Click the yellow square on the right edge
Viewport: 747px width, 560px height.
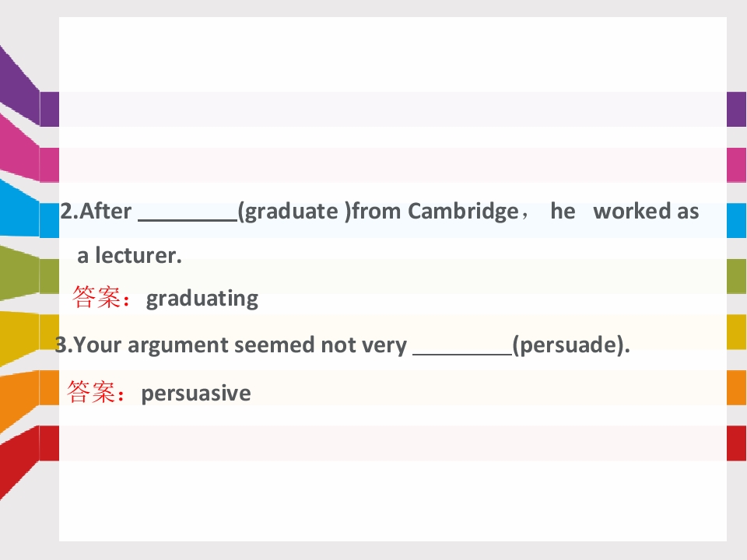point(737,332)
